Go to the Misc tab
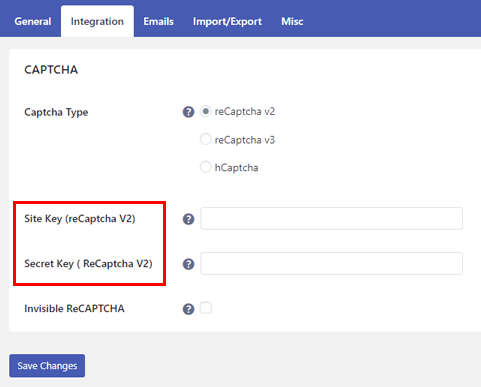This screenshot has height=387, width=481. 292,21
